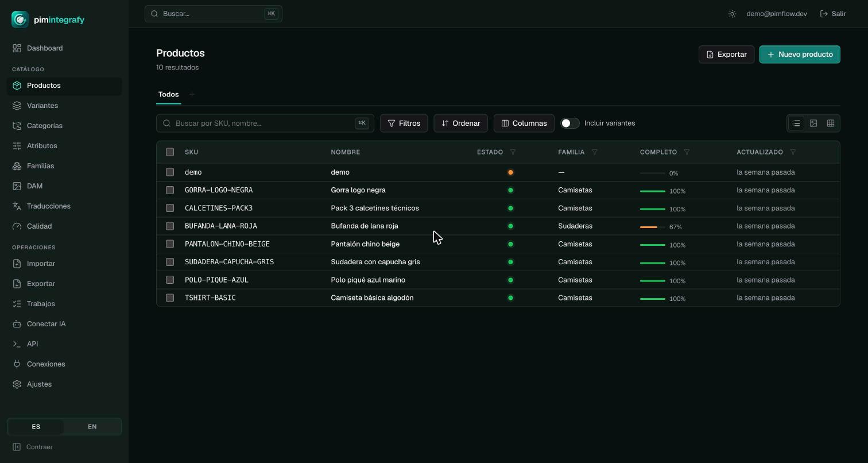
Task: Check the BUFANDA-LANA-ROJA row
Action: (170, 226)
